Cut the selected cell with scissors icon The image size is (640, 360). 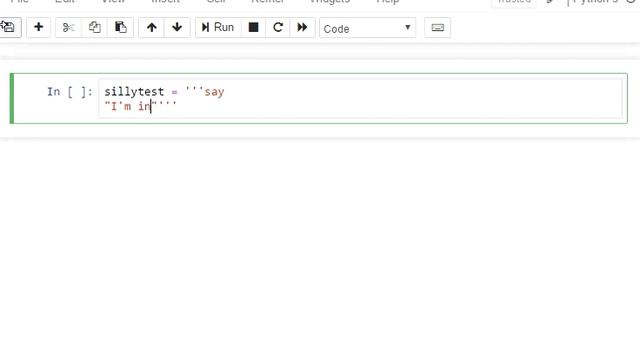tap(68, 27)
